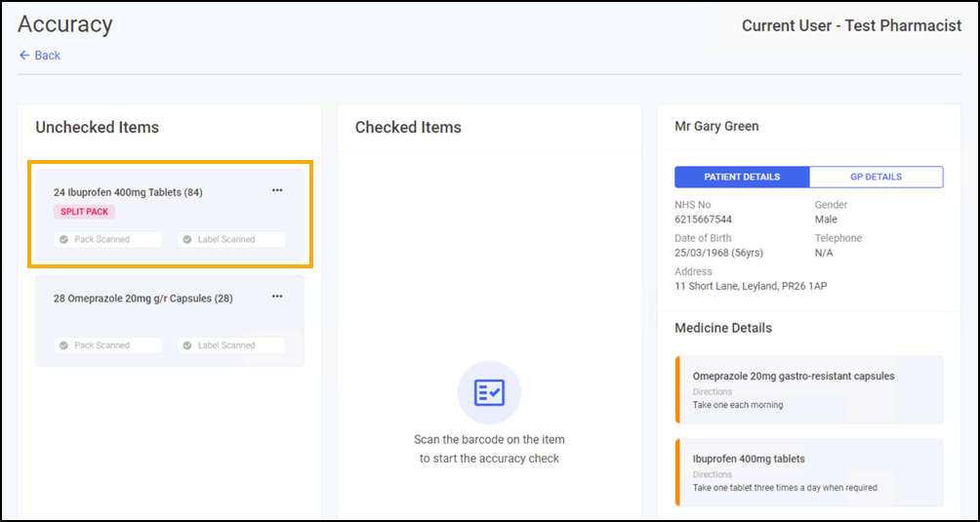Click Ibuprofen Label Scanned check icon
This screenshot has width=980, height=522.
point(186,239)
